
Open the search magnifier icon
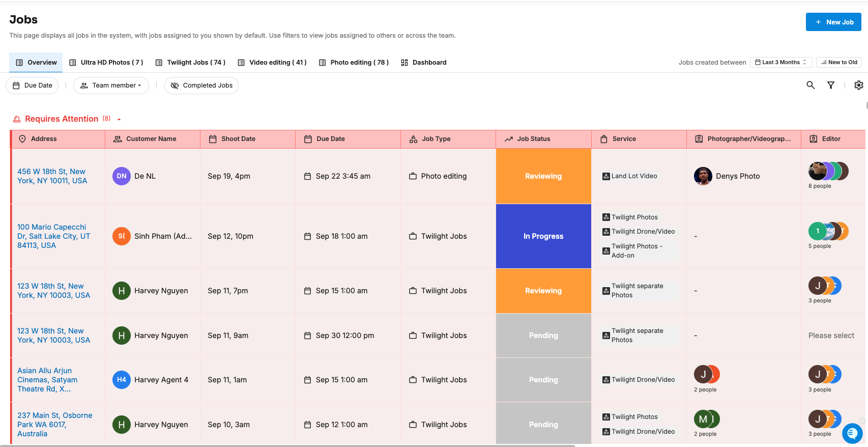[x=811, y=85]
